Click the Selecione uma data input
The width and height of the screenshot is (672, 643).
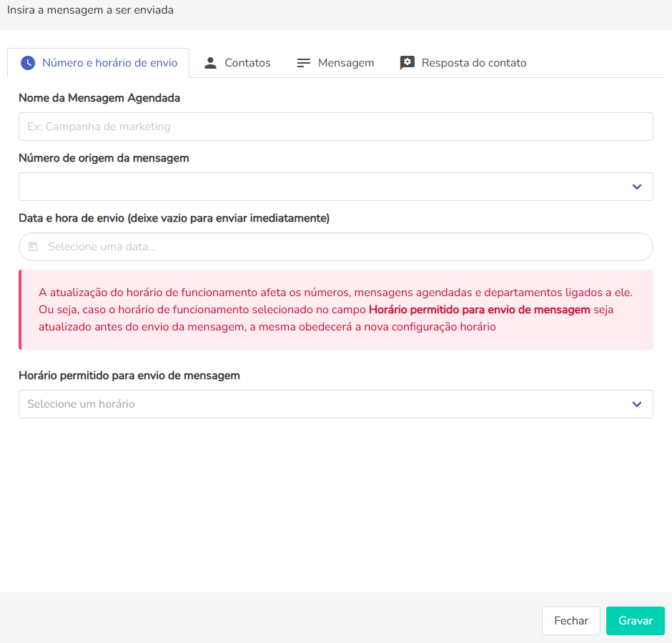[x=343, y=247]
